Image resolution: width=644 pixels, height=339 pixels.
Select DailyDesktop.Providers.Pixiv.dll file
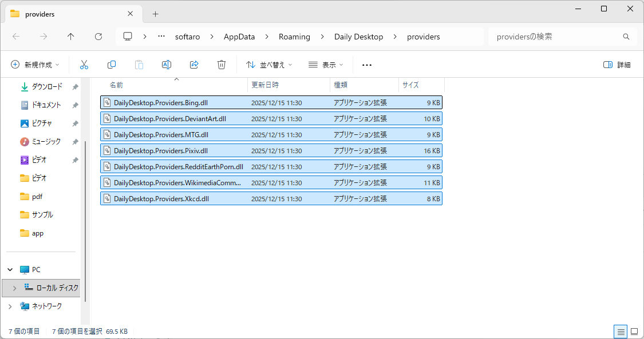pos(161,151)
